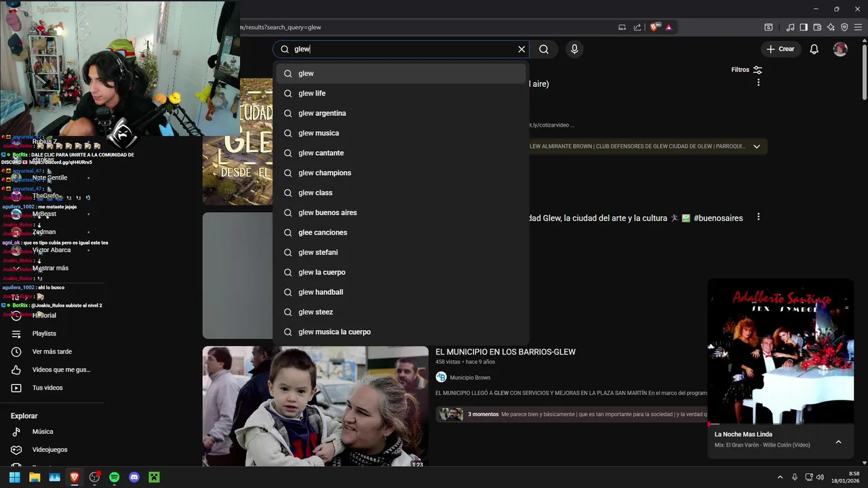Open Discord from the taskbar

134,477
